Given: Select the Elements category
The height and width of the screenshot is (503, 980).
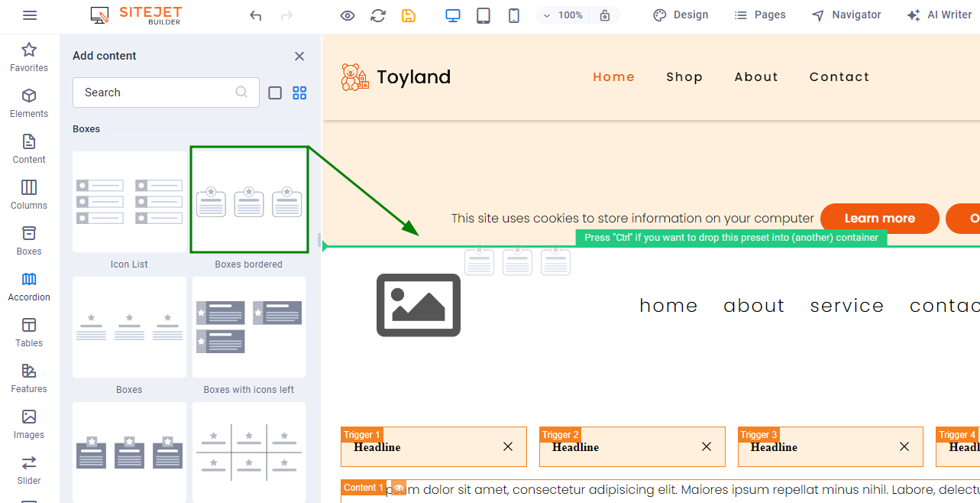Looking at the screenshot, I should tap(29, 103).
